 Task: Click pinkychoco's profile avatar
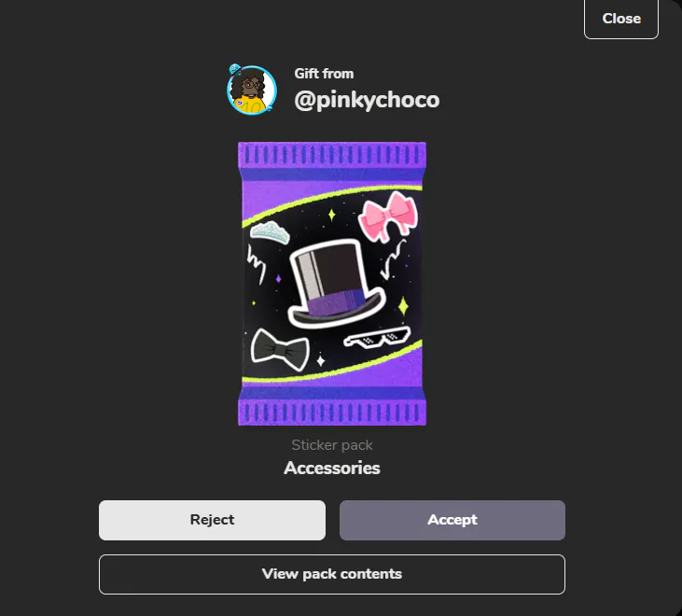click(x=252, y=90)
